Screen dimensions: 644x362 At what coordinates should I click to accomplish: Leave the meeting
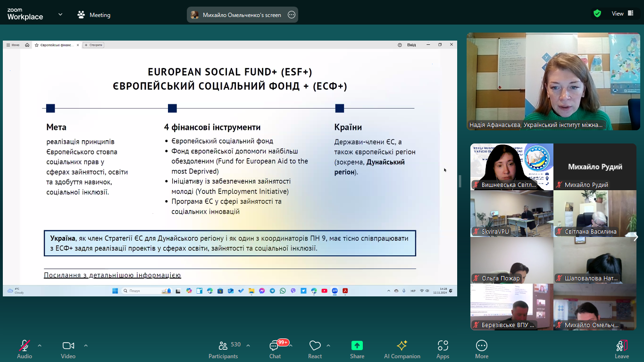(x=621, y=349)
